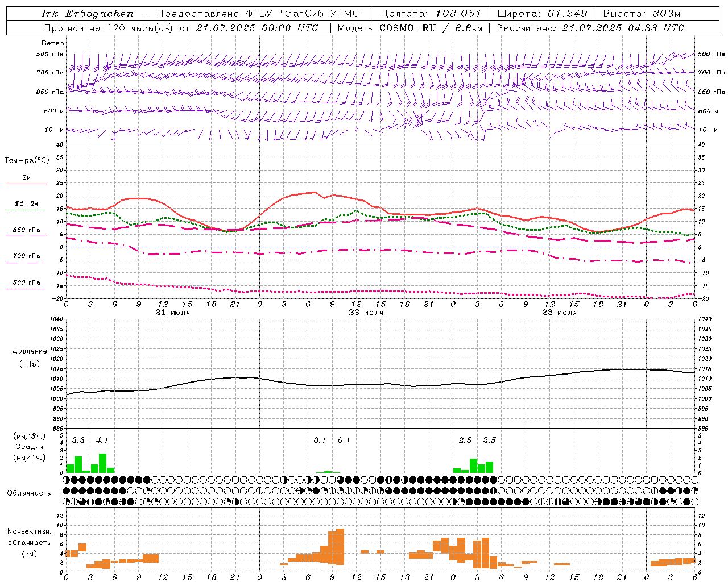Click the 850 гПа temperature legend entry
Viewport: 728px width, 582px height.
(27, 230)
